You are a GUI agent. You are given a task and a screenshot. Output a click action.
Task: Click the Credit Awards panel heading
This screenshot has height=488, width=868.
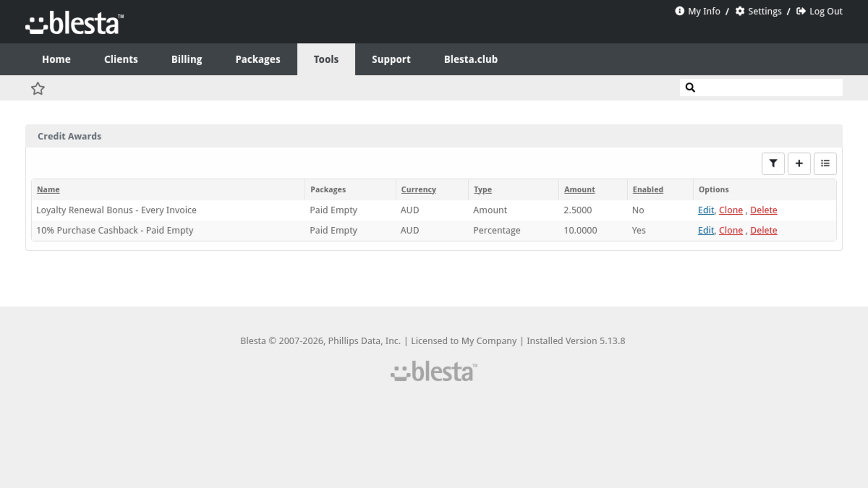70,136
